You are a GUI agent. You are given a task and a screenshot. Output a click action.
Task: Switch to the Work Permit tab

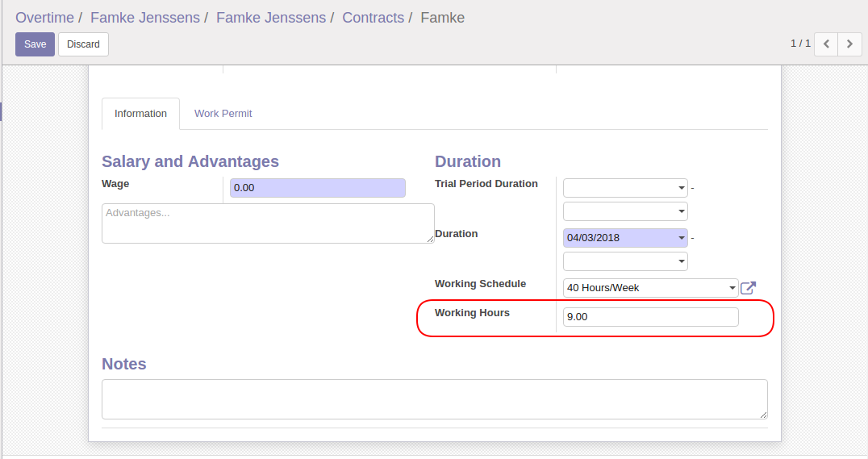click(x=223, y=114)
